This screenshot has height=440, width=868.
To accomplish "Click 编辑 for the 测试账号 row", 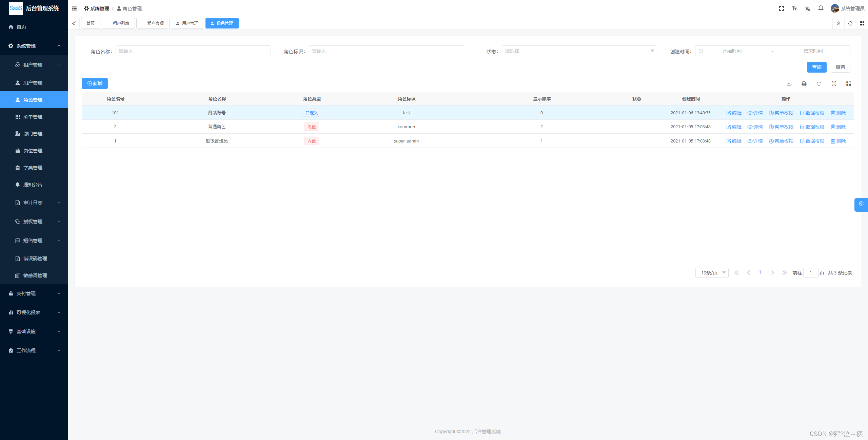I will click(x=734, y=113).
